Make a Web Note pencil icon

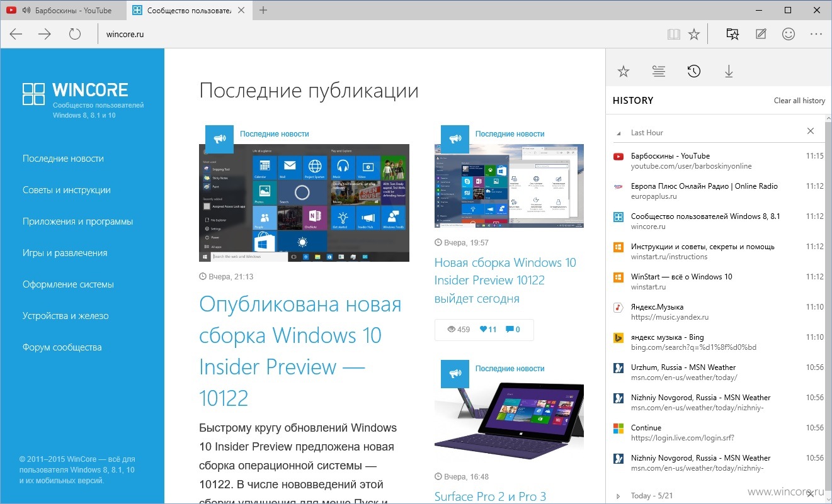pos(761,35)
